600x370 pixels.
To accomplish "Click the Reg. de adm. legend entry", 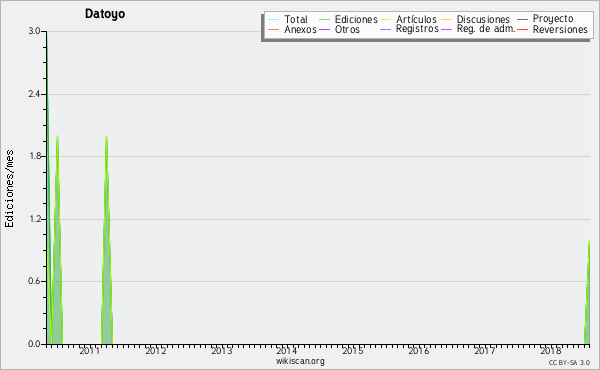I will click(x=478, y=29).
